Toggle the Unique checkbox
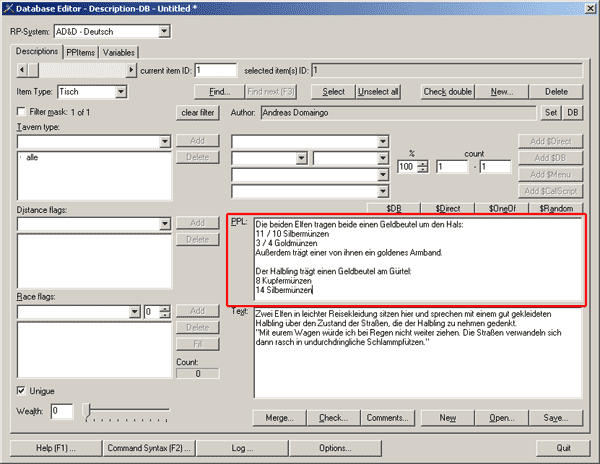Image resolution: width=600 pixels, height=464 pixels. 23,389
